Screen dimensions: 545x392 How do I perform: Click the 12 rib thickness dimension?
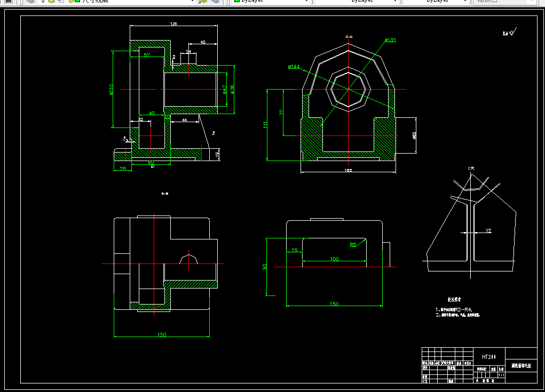click(x=488, y=230)
